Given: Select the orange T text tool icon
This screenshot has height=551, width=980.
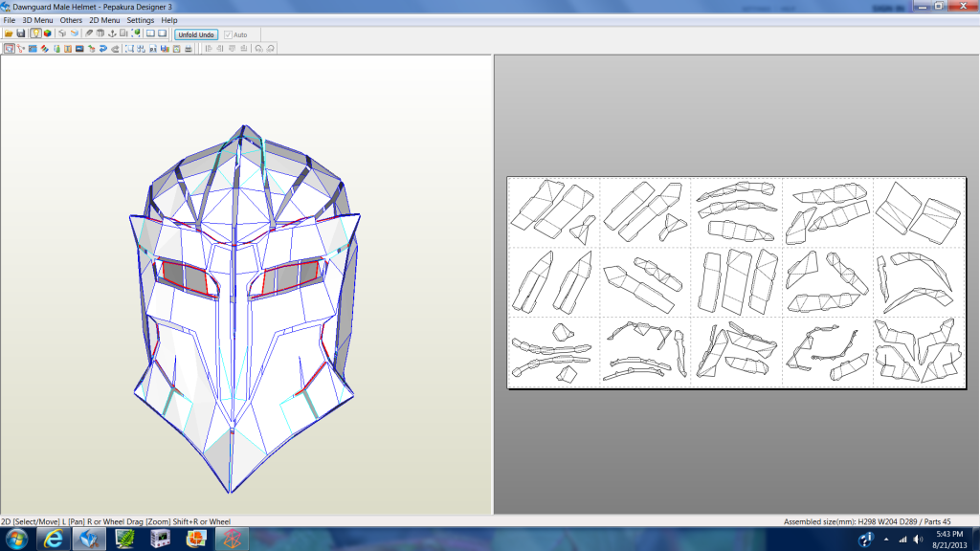Looking at the screenshot, I should 68,49.
